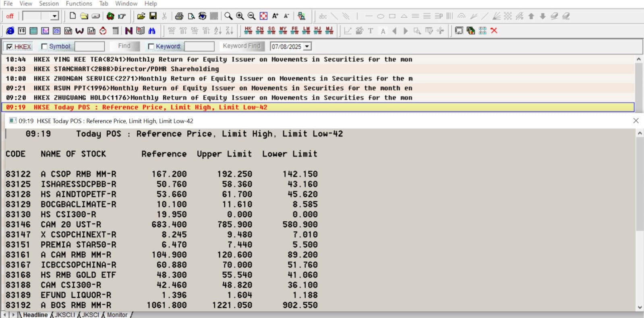644x318 pixels.
Task: Click the zoom in magnifier icon
Action: [240, 16]
